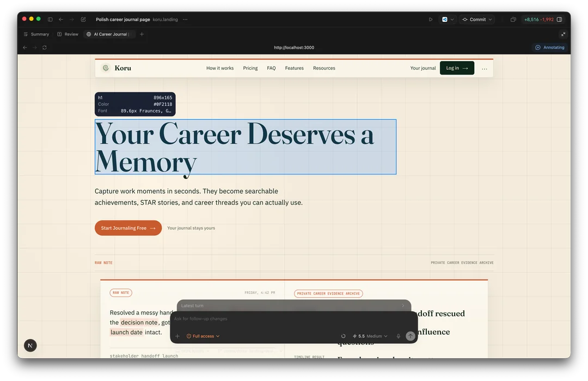
Task: Toggle the right side panel icon
Action: [560, 20]
